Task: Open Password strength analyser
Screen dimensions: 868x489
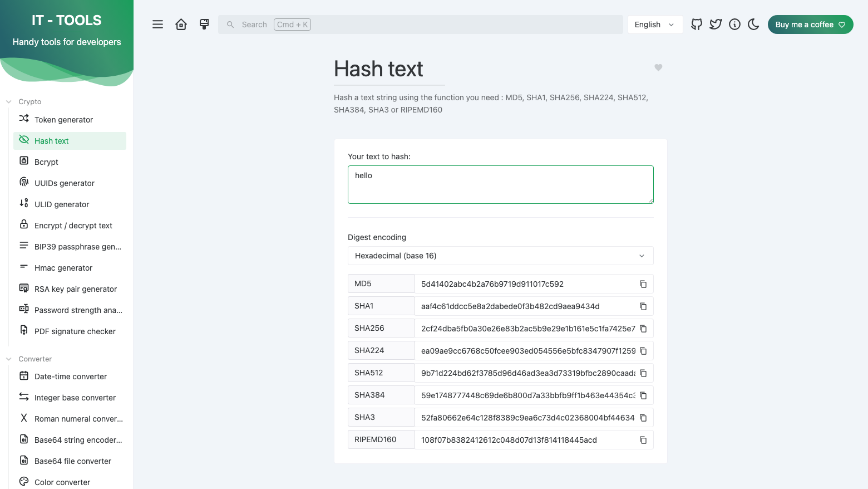Action: 70,310
